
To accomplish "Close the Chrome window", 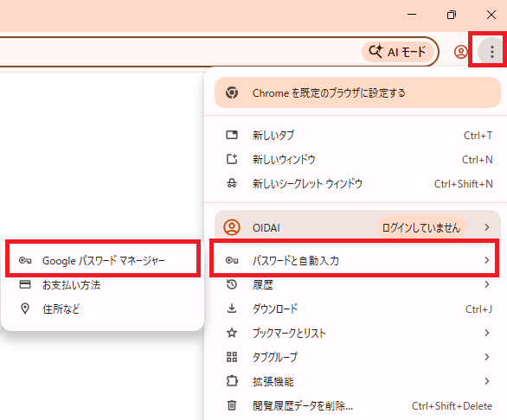I will tap(491, 15).
